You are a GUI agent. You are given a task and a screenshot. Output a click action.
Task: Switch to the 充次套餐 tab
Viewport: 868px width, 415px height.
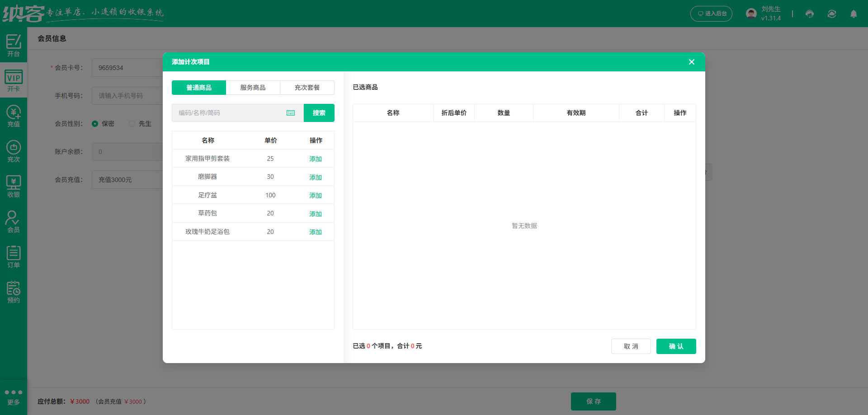tap(307, 87)
